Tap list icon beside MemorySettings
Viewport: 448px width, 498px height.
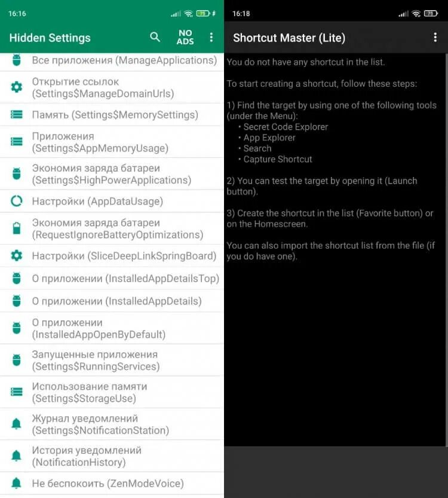click(x=17, y=114)
